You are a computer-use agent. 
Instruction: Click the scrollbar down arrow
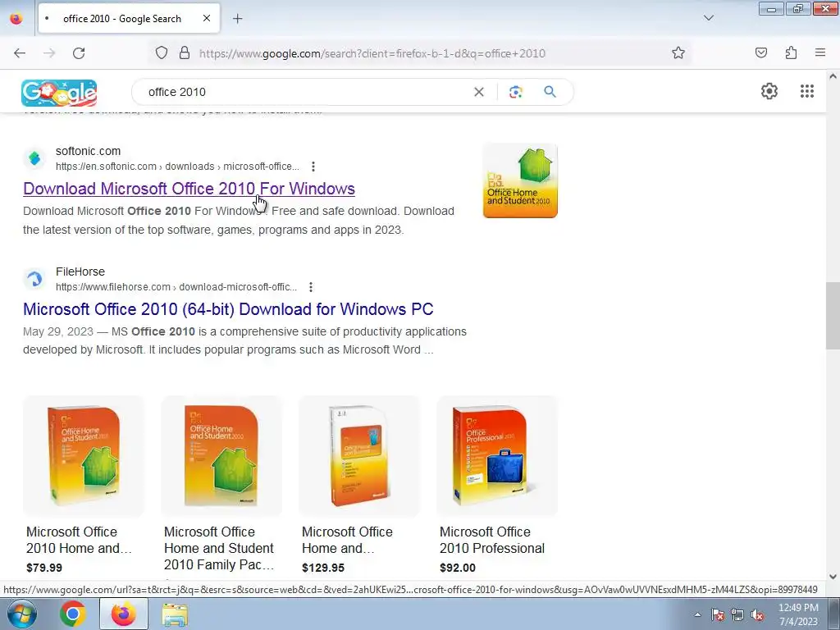(833, 577)
